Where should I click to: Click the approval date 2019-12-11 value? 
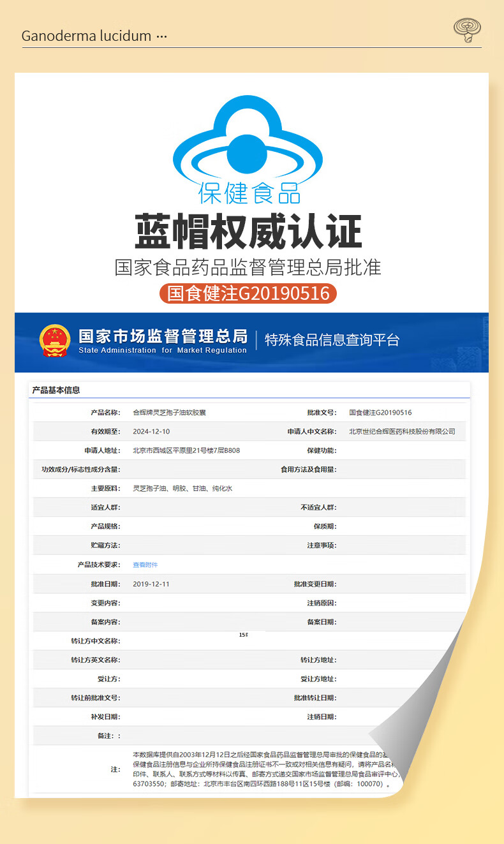pyautogui.click(x=151, y=584)
